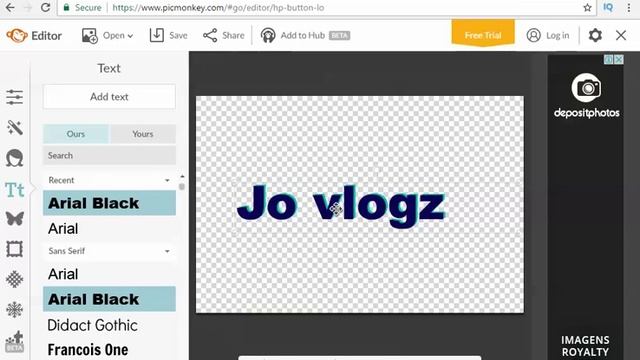Image resolution: width=640 pixels, height=360 pixels.
Task: Click the Open image icon
Action: coord(89,36)
